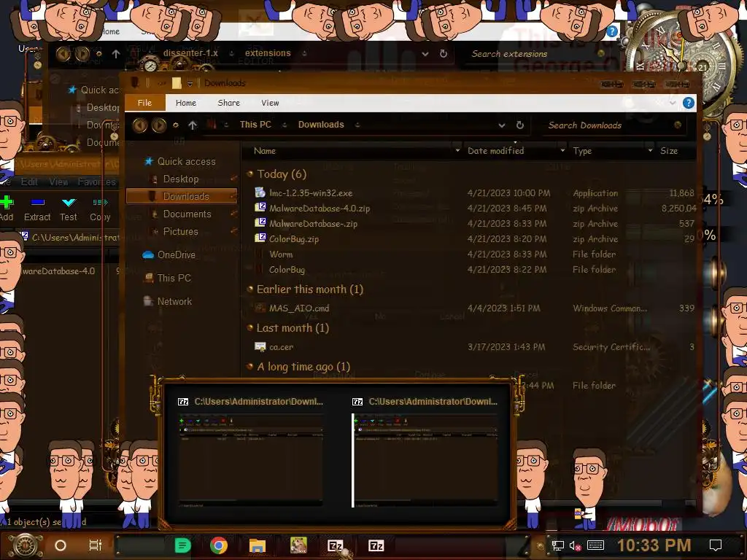Viewport: 747px width, 560px height.
Task: Open Pictures in navigation pane
Action: pyautogui.click(x=181, y=231)
